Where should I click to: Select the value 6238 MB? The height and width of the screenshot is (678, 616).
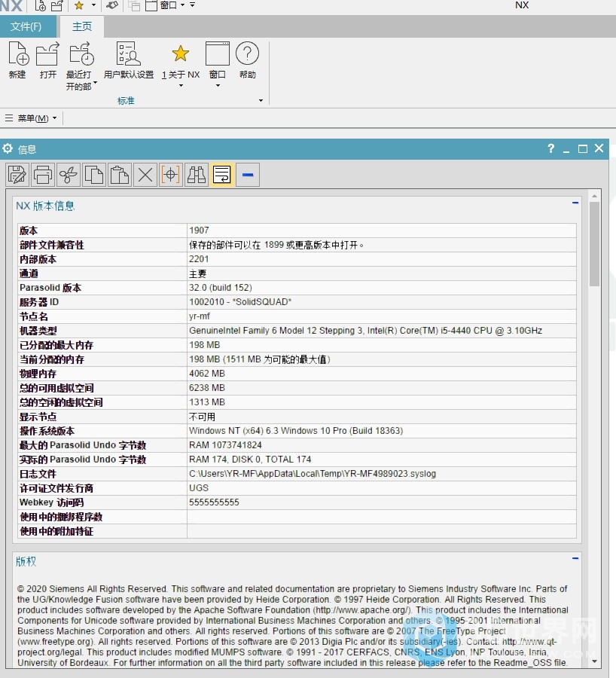(x=207, y=387)
